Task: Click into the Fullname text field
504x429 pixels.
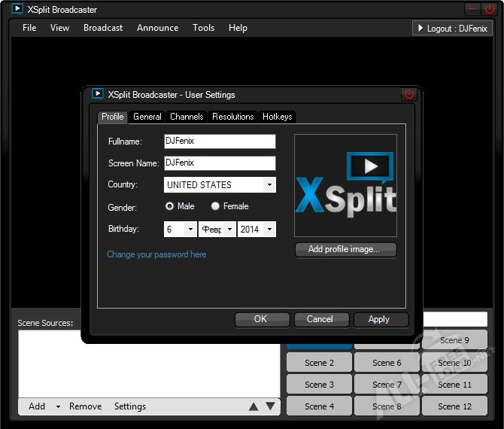Action: coord(220,141)
